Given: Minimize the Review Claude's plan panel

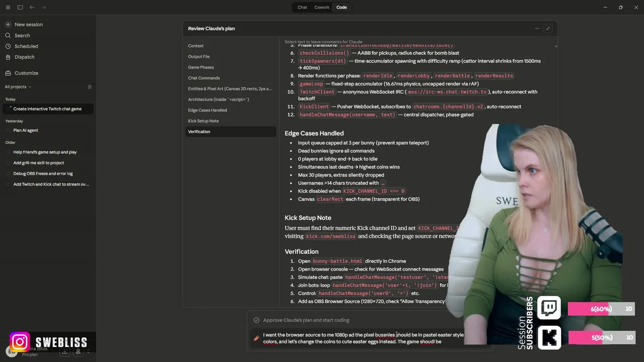Looking at the screenshot, I should tap(537, 29).
